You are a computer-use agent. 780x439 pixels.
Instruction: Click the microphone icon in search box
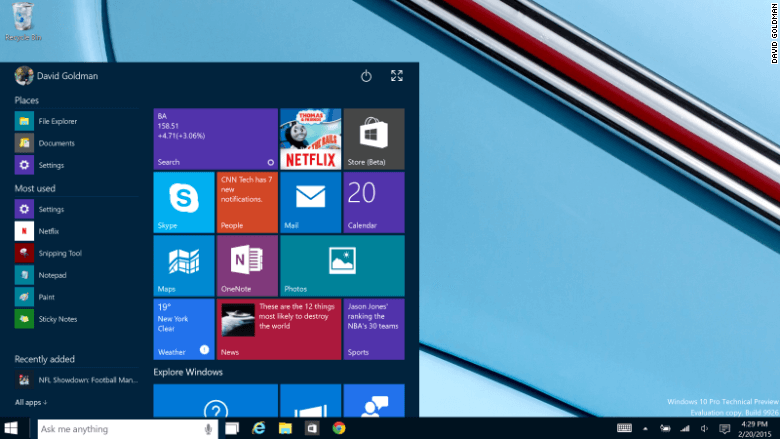coord(208,429)
